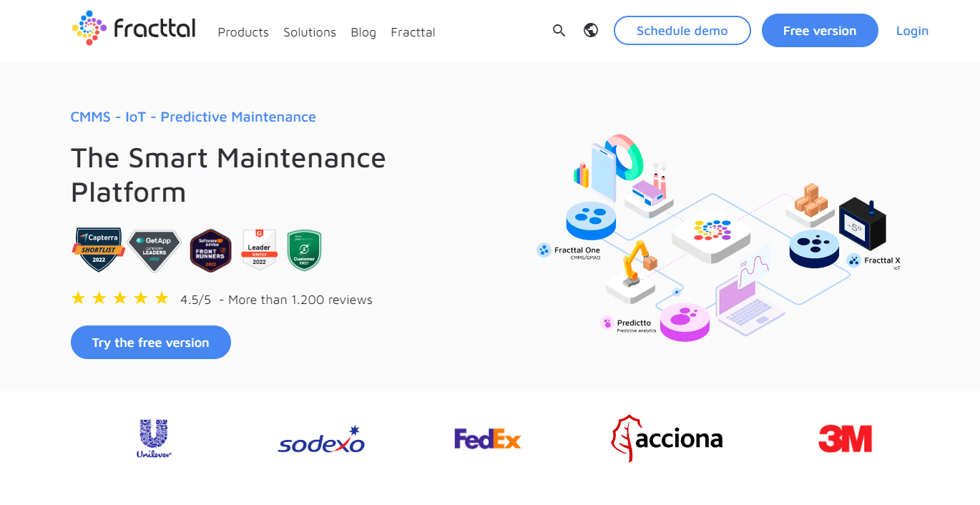
Task: Select the Fracttal One label in illustration
Action: (577, 251)
